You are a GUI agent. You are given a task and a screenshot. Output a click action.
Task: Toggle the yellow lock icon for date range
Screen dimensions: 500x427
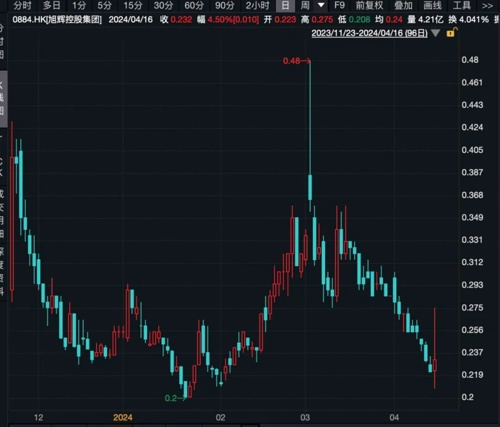pos(451,33)
